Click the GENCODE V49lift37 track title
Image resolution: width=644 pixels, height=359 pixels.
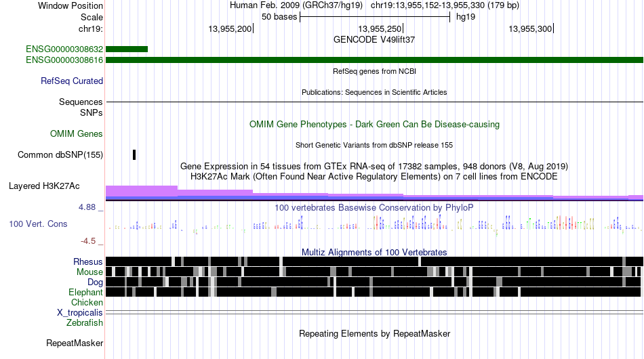(374, 40)
